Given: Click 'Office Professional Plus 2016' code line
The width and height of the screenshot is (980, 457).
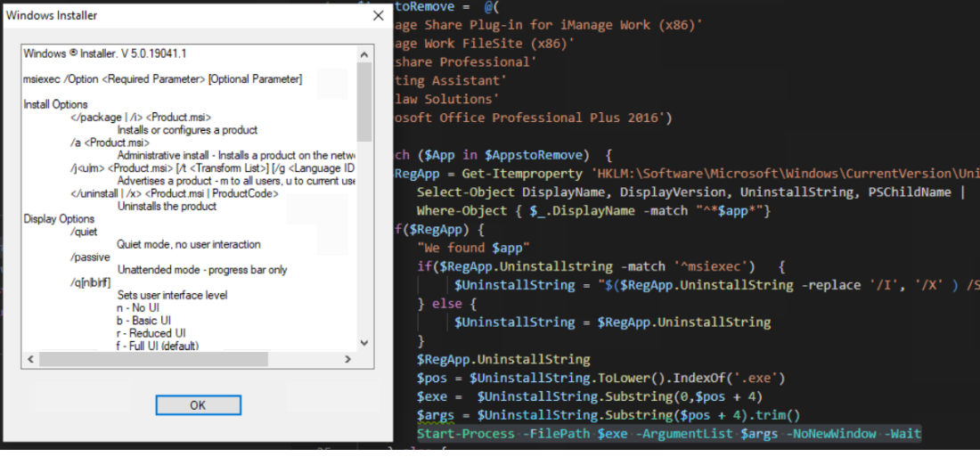Looking at the screenshot, I should pos(533,118).
